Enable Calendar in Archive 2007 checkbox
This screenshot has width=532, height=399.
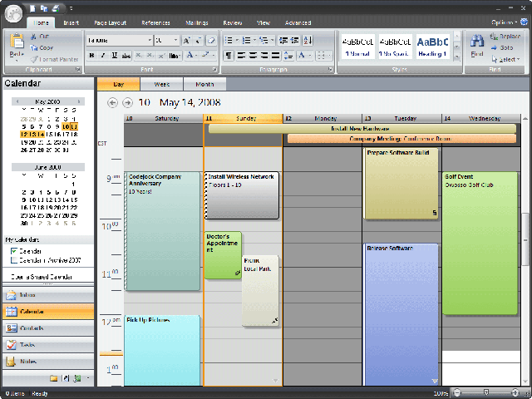coord(14,260)
